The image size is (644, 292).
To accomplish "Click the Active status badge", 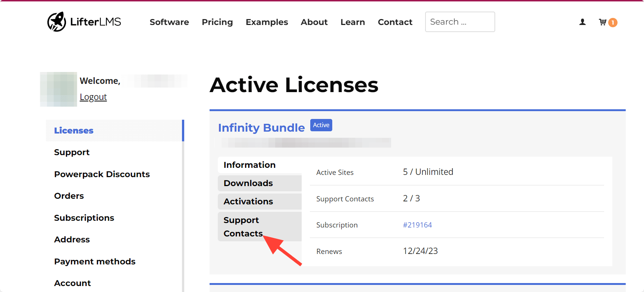I will 321,125.
